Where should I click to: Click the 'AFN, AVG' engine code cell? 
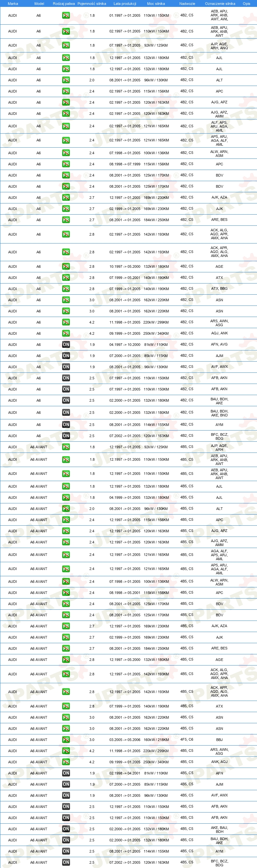(x=219, y=344)
